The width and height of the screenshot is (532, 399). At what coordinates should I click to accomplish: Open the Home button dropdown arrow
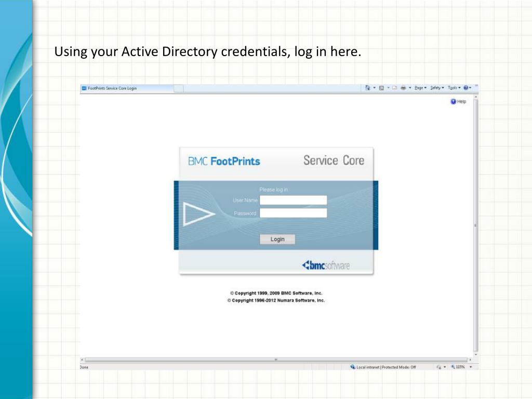(375, 88)
